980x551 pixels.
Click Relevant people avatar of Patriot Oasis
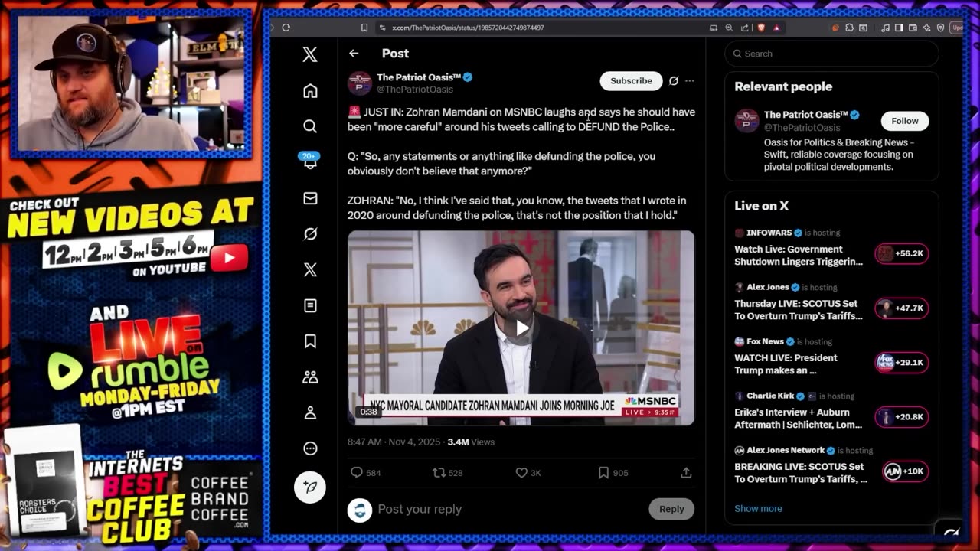746,120
